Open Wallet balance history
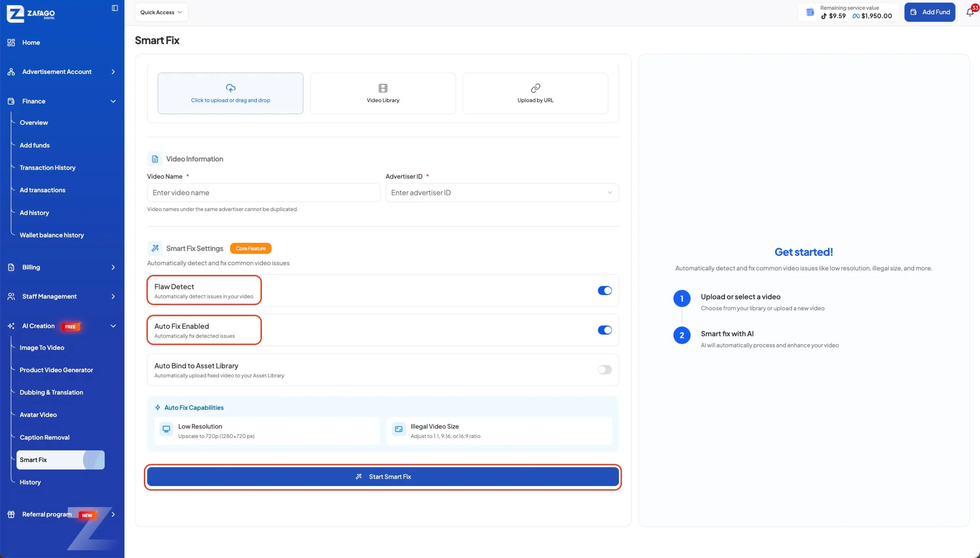The image size is (980, 558). 52,235
